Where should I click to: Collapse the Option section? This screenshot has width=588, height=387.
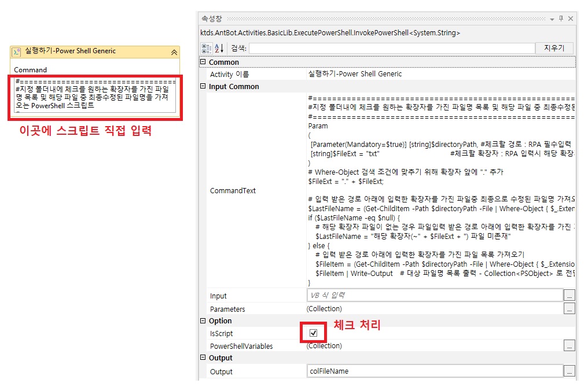(x=203, y=321)
